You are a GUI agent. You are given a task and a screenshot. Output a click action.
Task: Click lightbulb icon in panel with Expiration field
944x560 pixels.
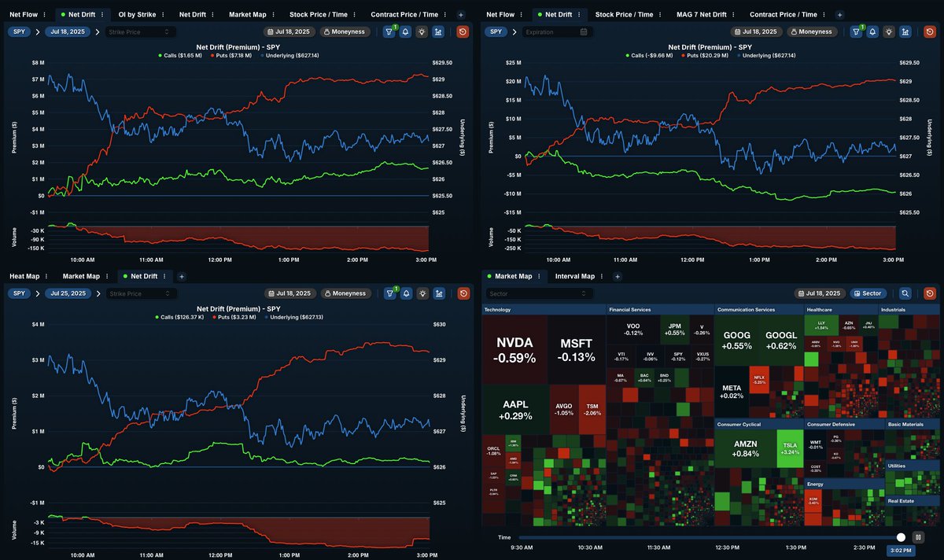[x=889, y=32]
